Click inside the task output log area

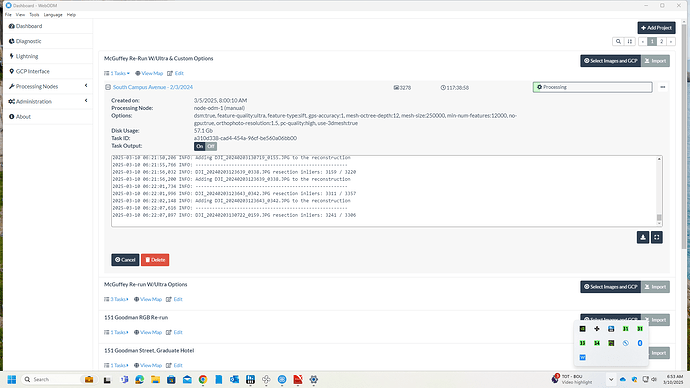[384, 191]
